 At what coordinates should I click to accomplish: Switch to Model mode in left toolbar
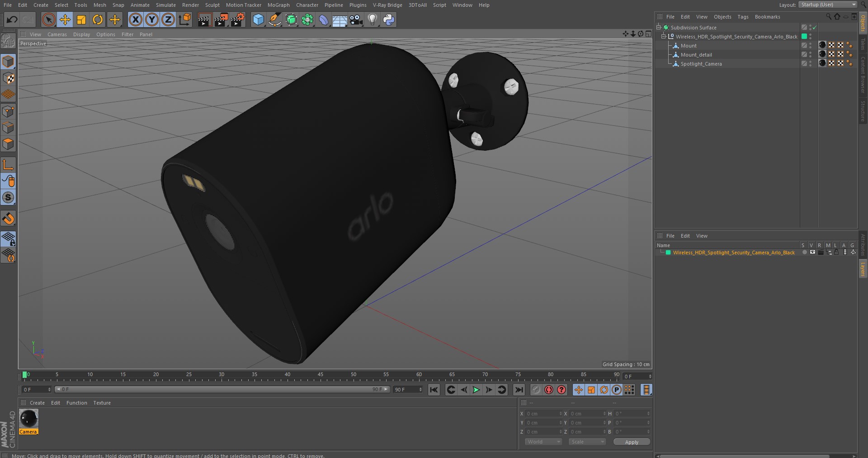[8, 62]
